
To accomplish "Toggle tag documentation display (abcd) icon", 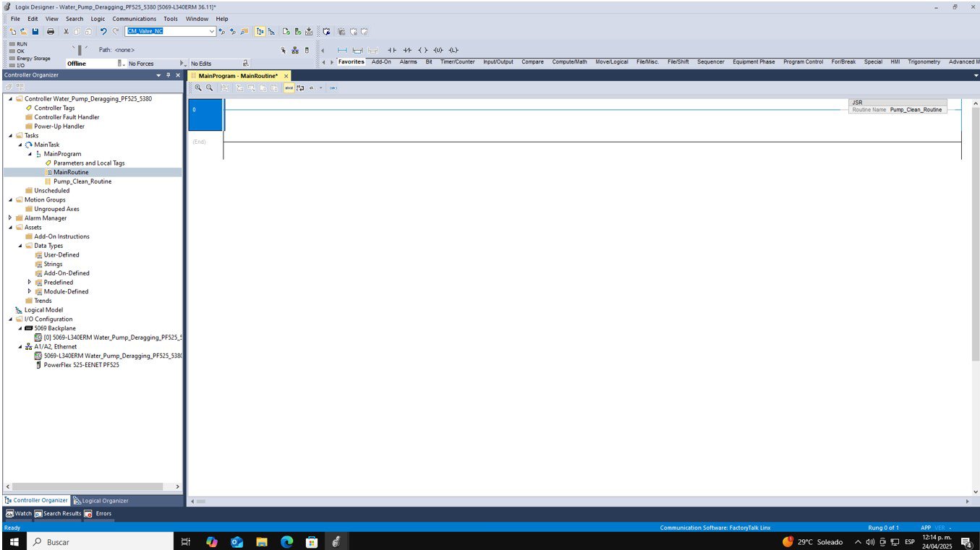I will pos(289,87).
